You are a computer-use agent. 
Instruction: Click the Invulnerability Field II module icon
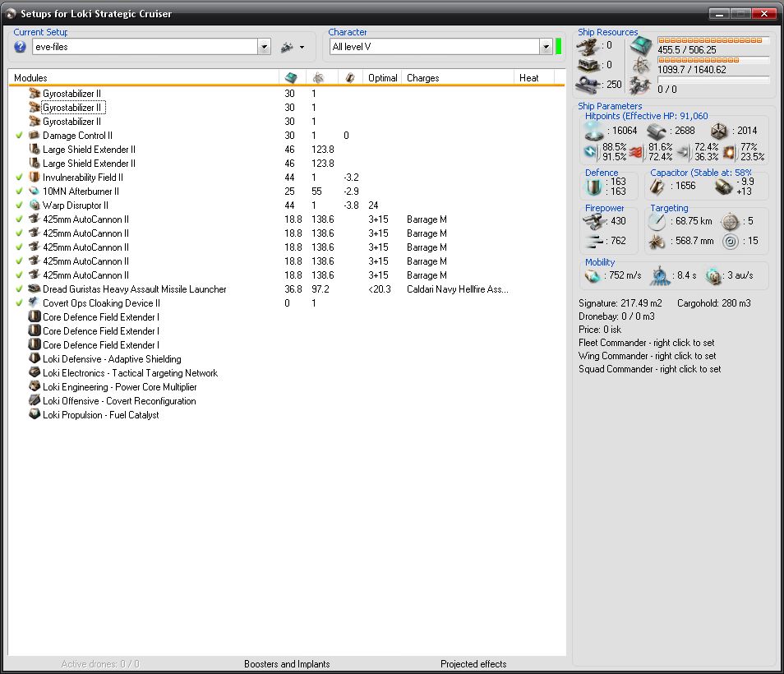pyautogui.click(x=35, y=177)
